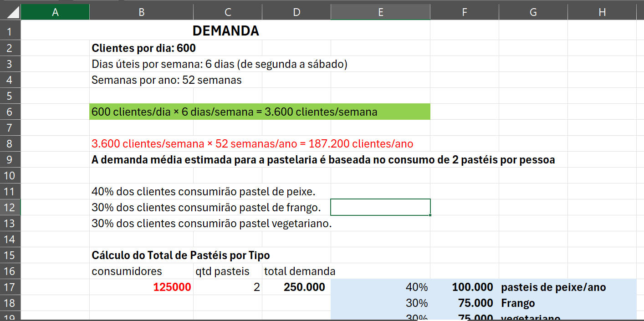Image resolution: width=644 pixels, height=321 pixels.
Task: Select the red 187.200 clientes/ano text cell
Action: [252, 144]
